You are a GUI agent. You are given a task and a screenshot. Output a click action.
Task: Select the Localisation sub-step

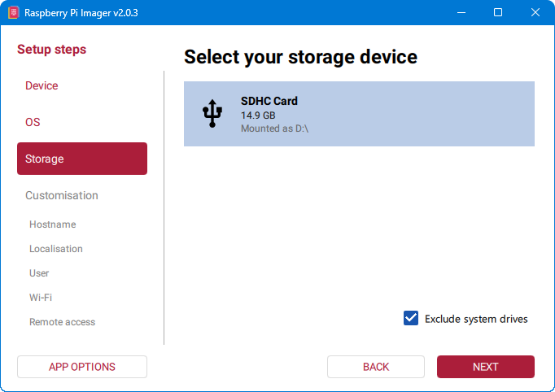pyautogui.click(x=56, y=249)
